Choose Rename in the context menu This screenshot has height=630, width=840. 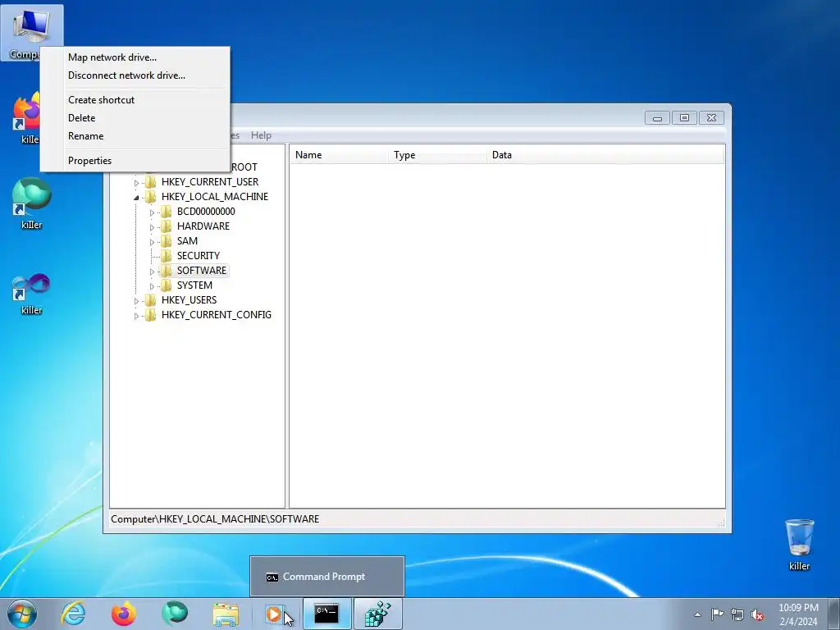[85, 136]
